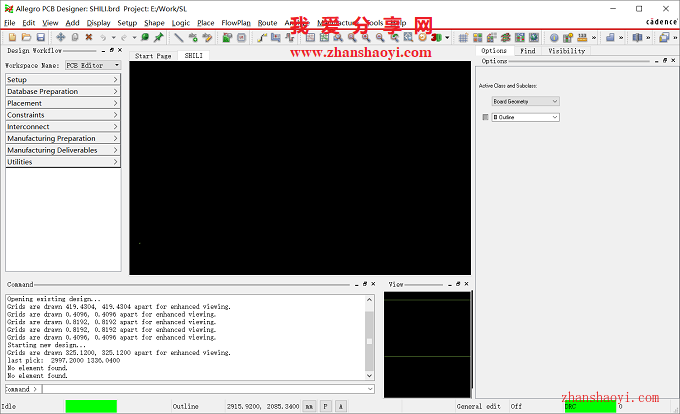Open the Undo history dropdown arrow

pos(114,38)
